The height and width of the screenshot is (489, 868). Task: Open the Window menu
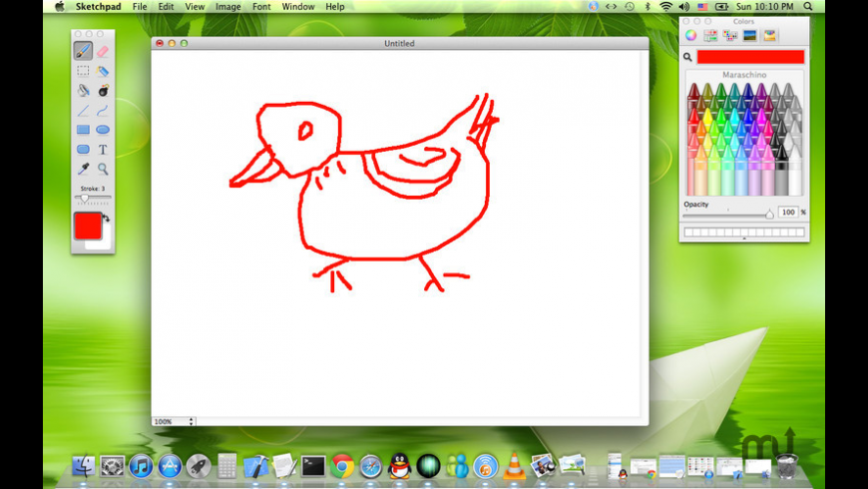click(x=298, y=7)
